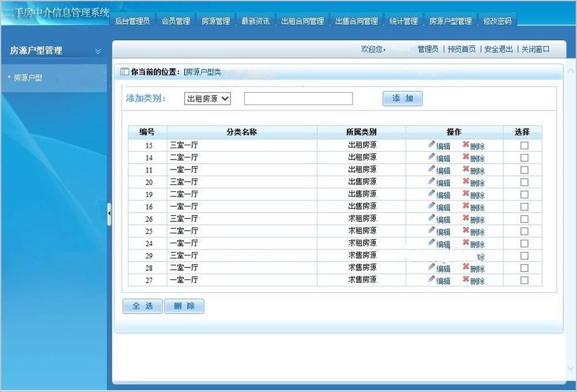Viewport: 577px width, 392px height.
Task: Tick the checkbox for row 11
Action: click(524, 170)
